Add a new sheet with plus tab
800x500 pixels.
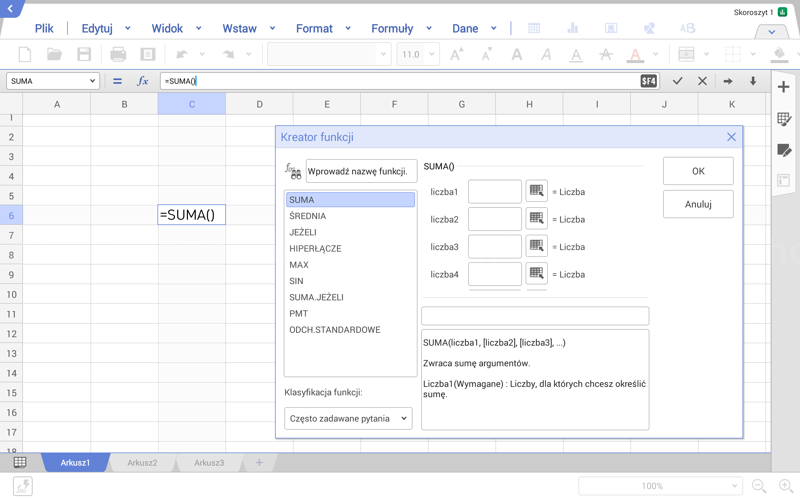259,463
